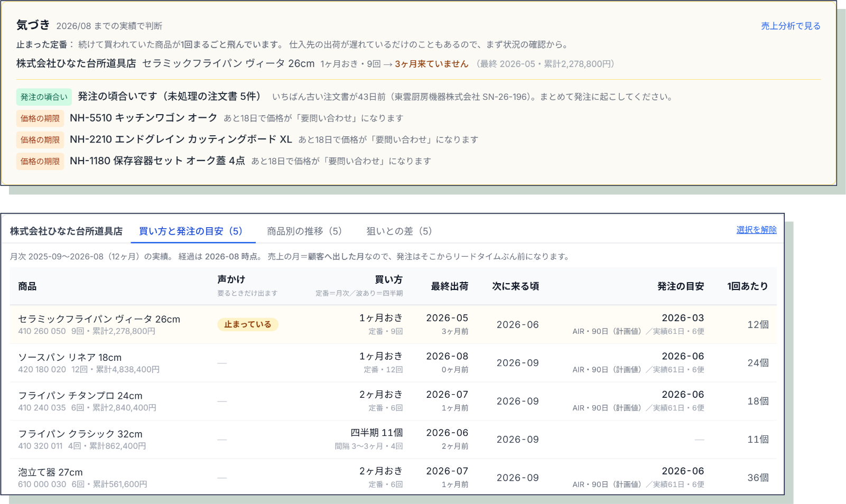Click 価格の期限 badge for NH-1180 保存容器セット

point(40,161)
